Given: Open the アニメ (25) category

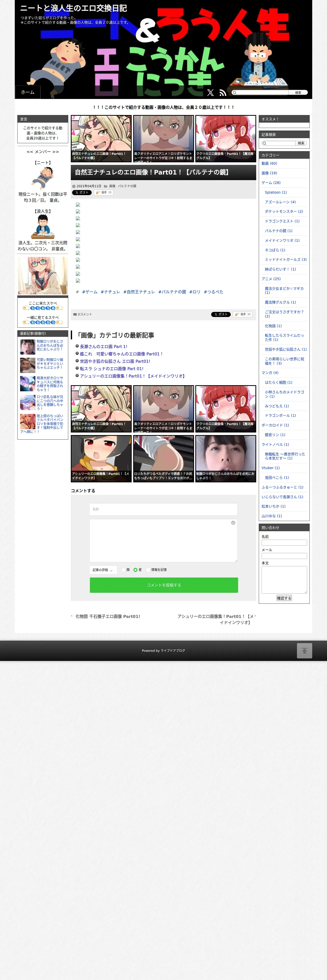Looking at the screenshot, I should click(x=271, y=279).
